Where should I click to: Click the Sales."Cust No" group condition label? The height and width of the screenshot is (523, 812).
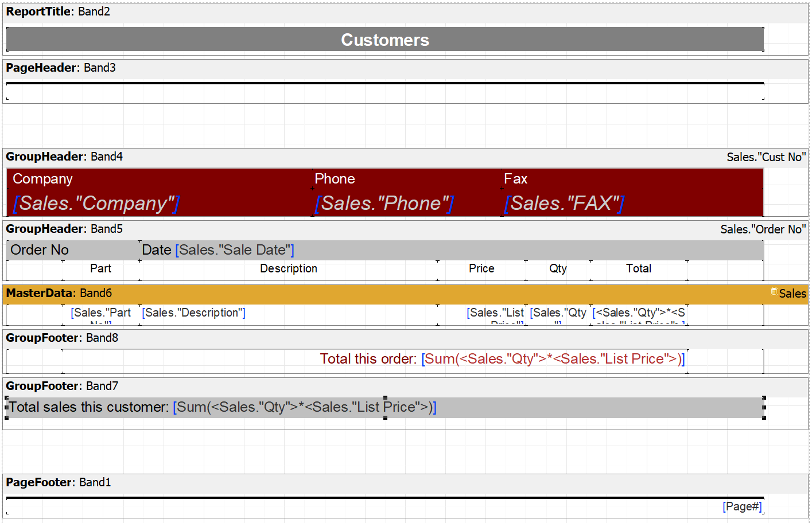[x=766, y=157]
